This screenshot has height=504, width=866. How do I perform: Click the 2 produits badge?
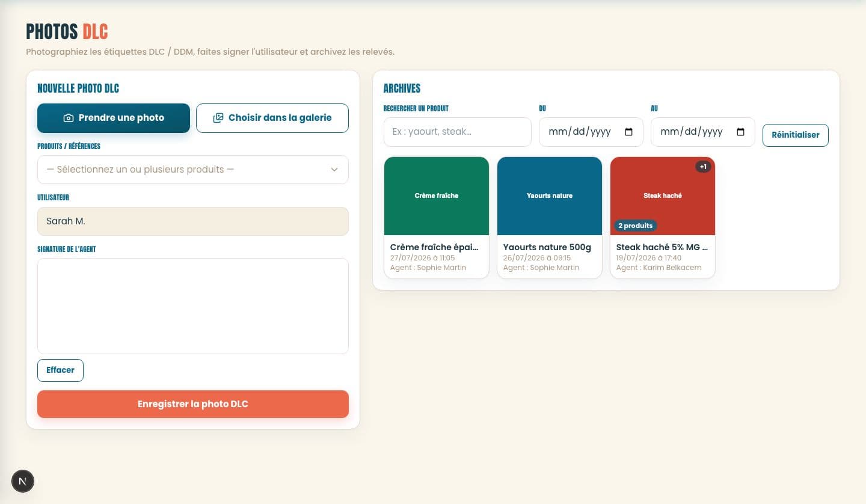click(635, 226)
